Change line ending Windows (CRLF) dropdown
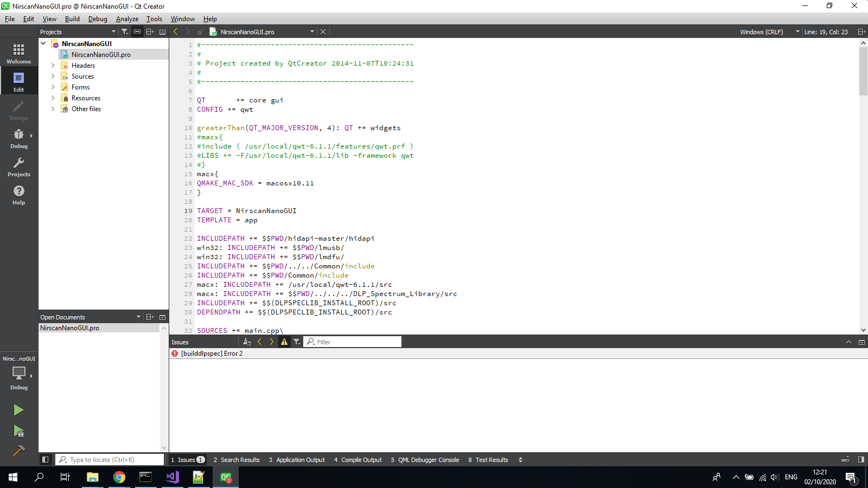Screen dimensions: 868x488 [769, 31]
